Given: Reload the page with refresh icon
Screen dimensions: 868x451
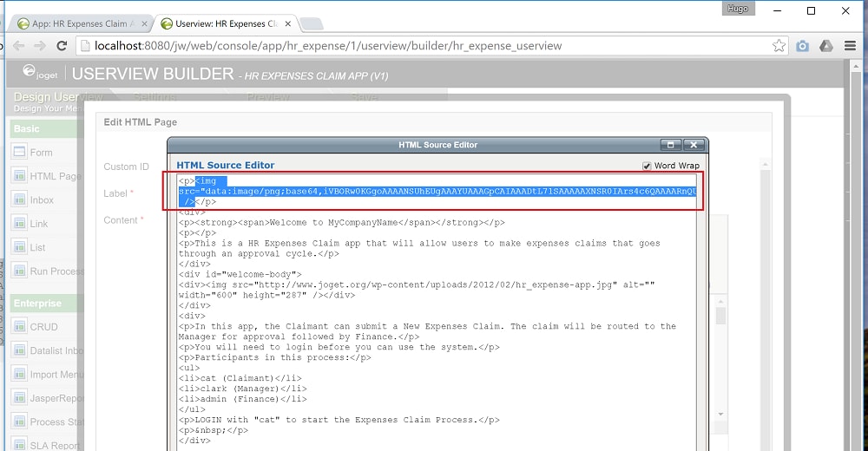Looking at the screenshot, I should click(x=62, y=46).
